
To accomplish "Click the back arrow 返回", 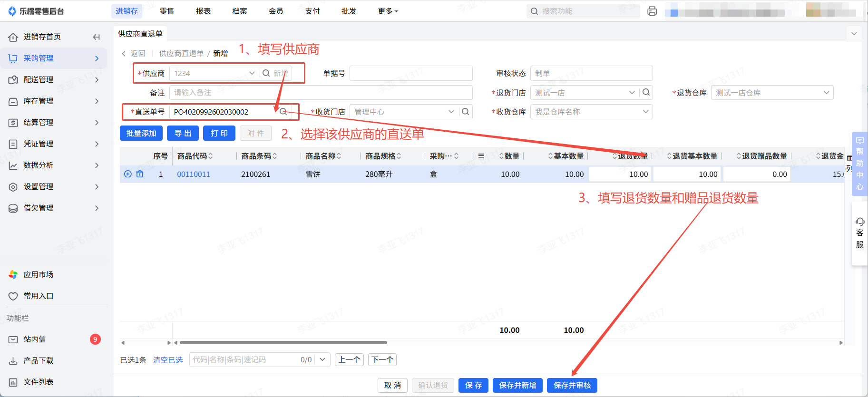I will (134, 53).
